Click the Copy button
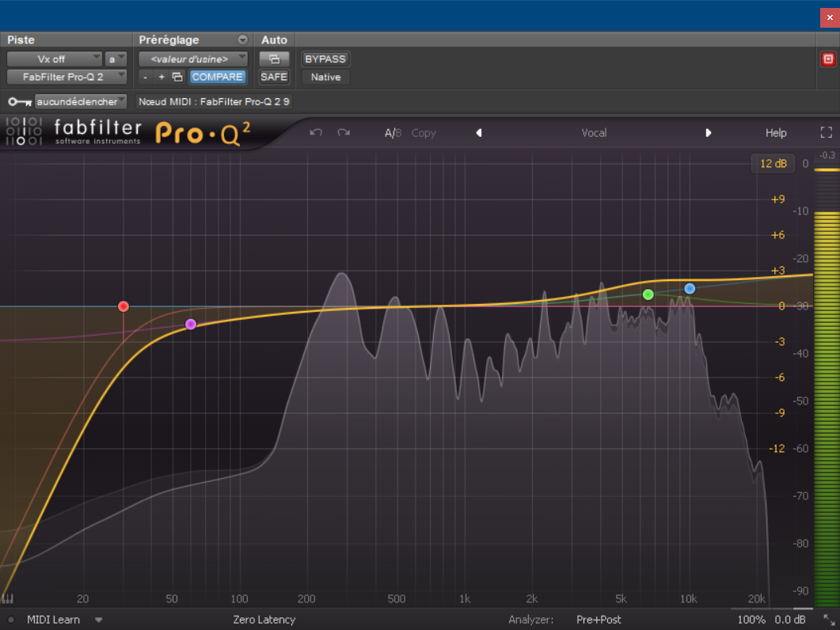This screenshot has height=630, width=840. (424, 133)
